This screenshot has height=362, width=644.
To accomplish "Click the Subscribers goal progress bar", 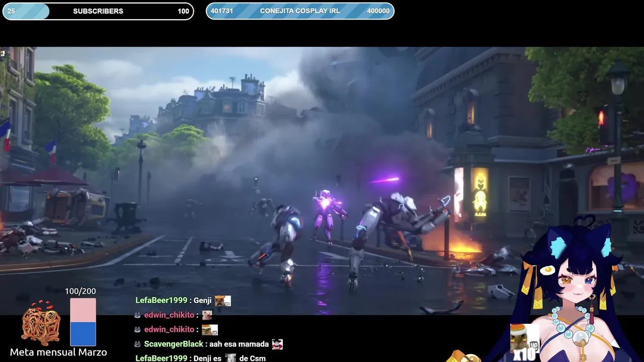I will (x=98, y=11).
